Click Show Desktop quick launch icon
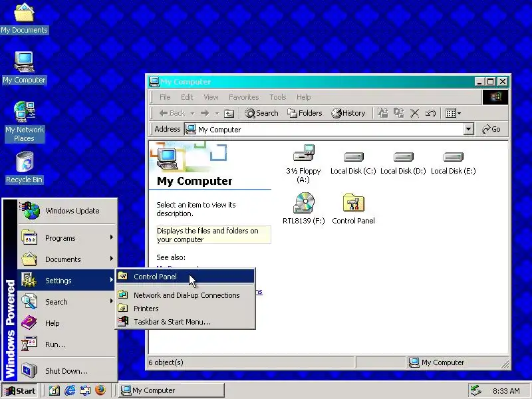The height and width of the screenshot is (399, 532). pyautogui.click(x=54, y=390)
